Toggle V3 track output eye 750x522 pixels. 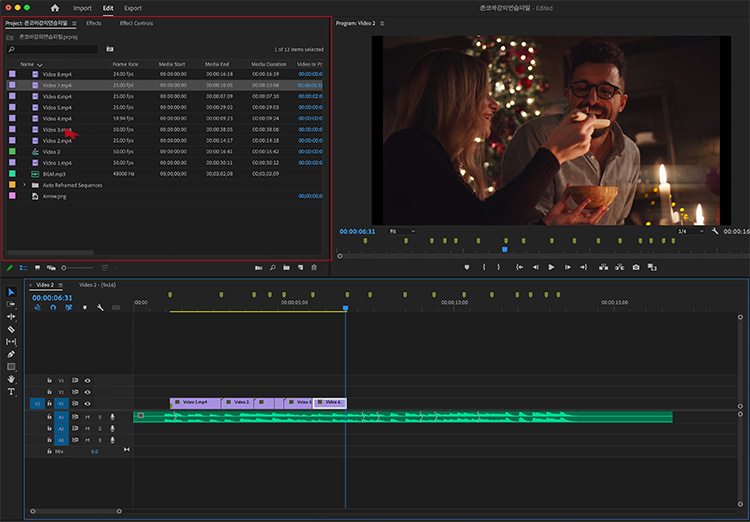click(x=88, y=380)
